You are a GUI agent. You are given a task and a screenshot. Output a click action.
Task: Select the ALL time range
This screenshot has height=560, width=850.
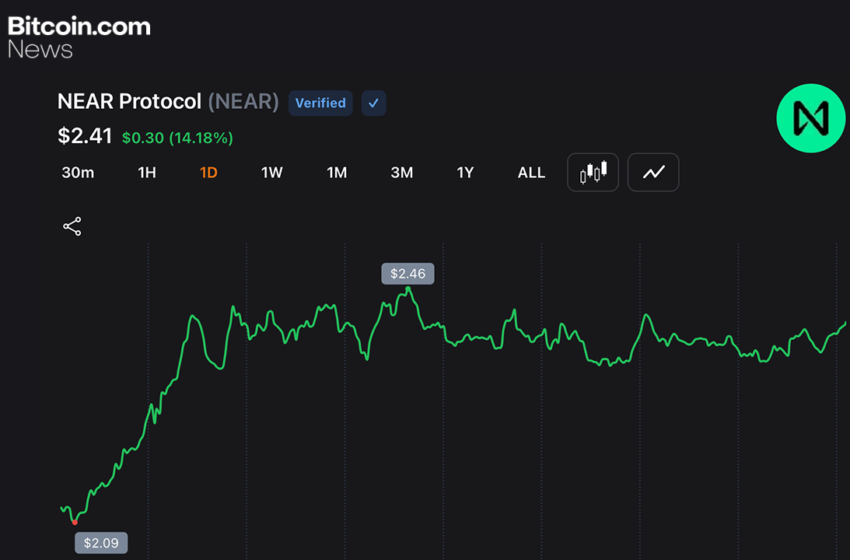[531, 172]
